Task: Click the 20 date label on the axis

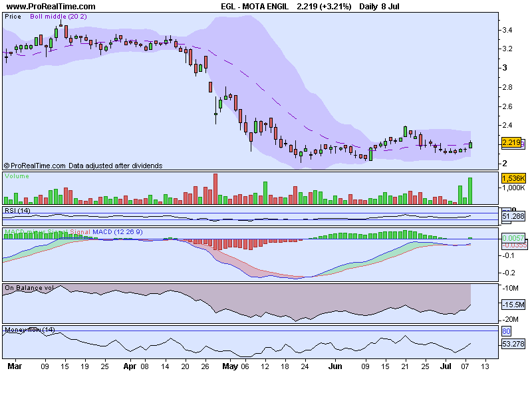Action: pyautogui.click(x=186, y=366)
